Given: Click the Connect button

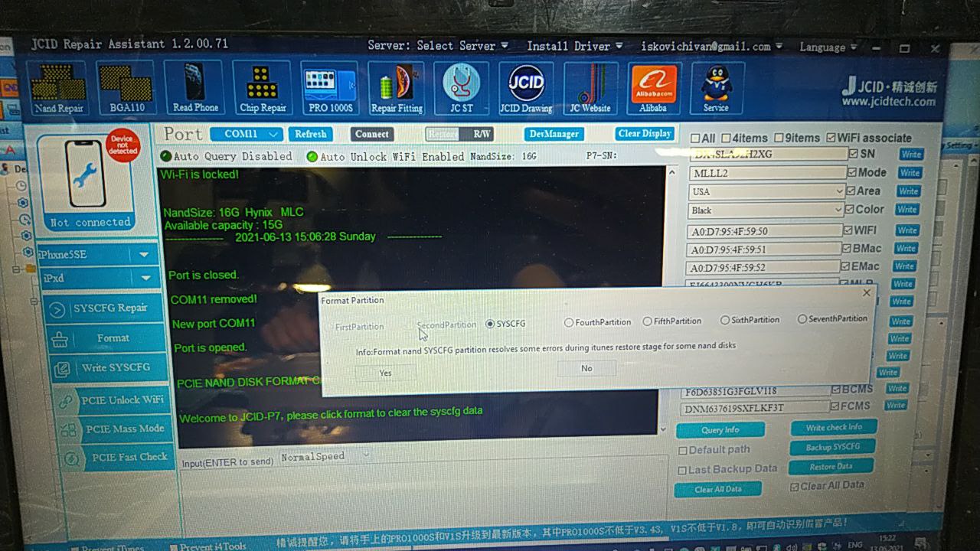Looking at the screenshot, I should pyautogui.click(x=372, y=134).
